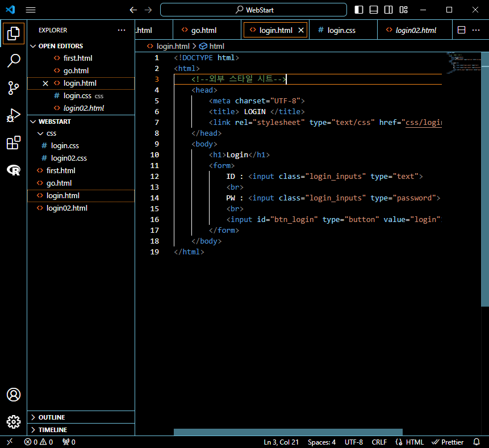
Task: Close login.html in Open Editors
Action: point(45,83)
